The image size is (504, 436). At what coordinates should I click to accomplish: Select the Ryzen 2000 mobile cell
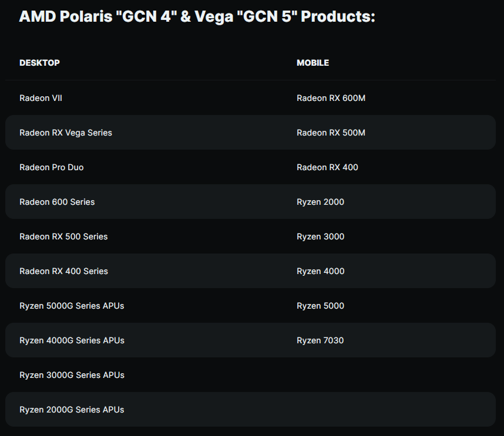[x=320, y=202]
